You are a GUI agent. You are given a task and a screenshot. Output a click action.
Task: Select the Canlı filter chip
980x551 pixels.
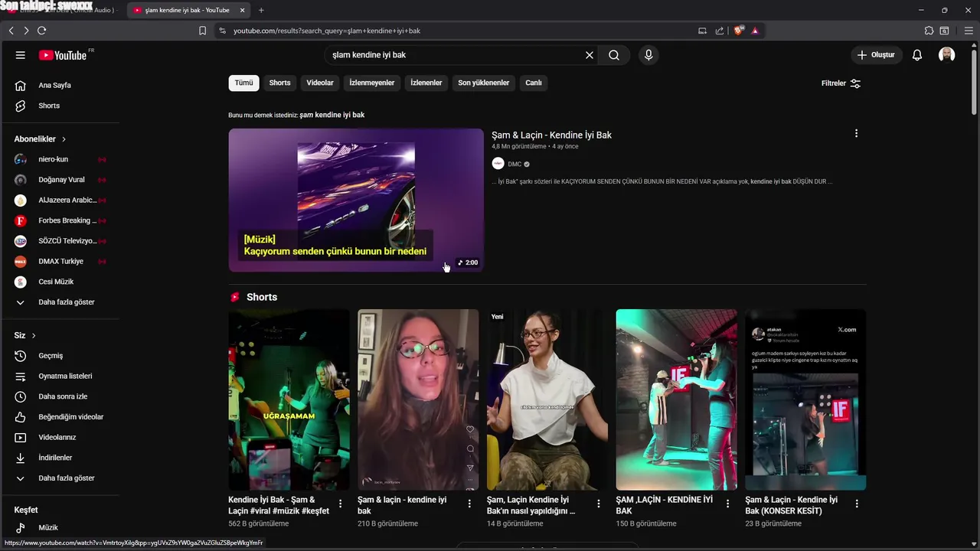point(534,83)
